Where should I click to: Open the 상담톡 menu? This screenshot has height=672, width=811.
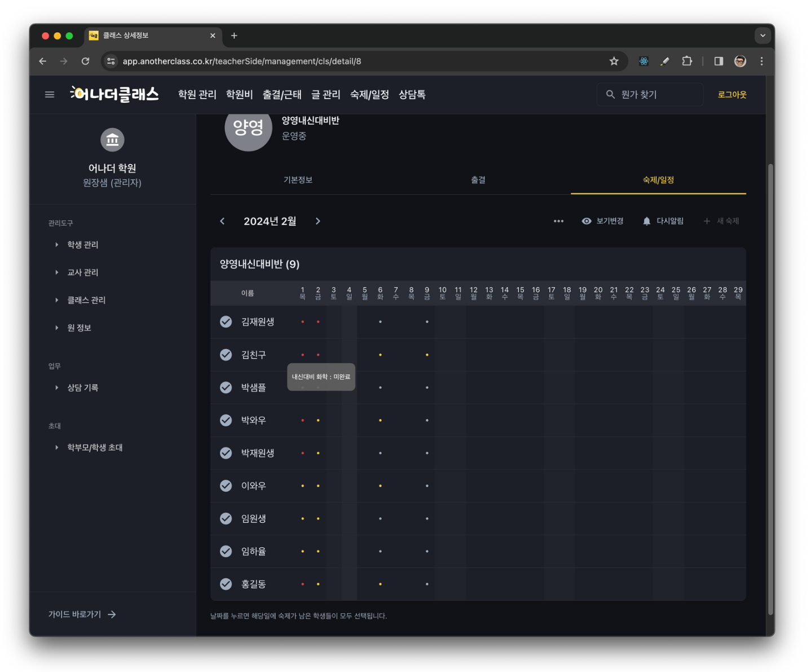412,95
